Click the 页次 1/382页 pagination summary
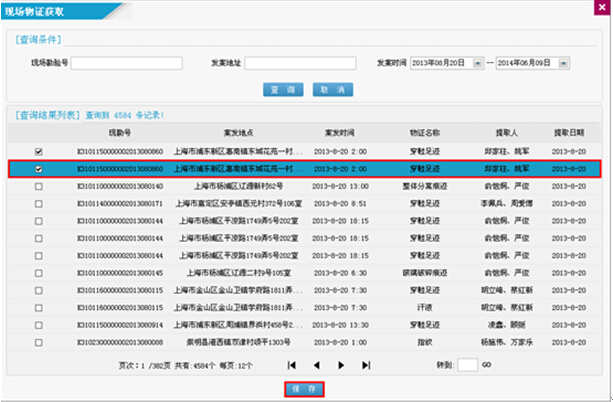613x402 pixels. [x=145, y=366]
